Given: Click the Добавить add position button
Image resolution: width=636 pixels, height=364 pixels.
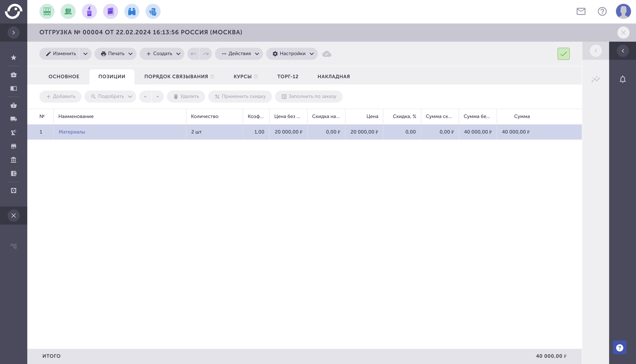Looking at the screenshot, I should click(x=60, y=97).
